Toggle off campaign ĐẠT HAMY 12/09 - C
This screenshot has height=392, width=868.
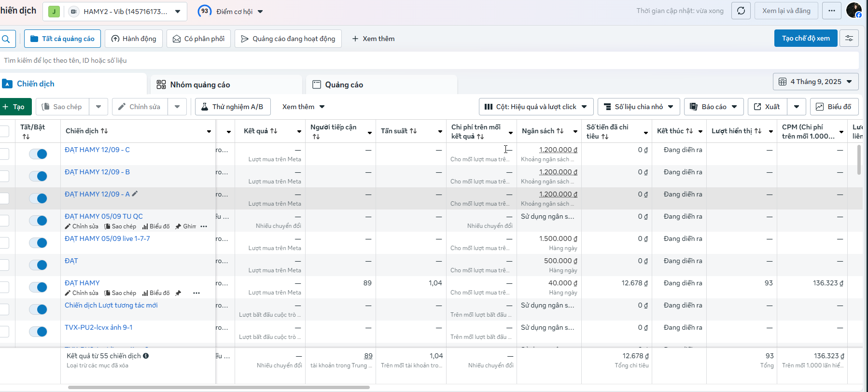38,154
